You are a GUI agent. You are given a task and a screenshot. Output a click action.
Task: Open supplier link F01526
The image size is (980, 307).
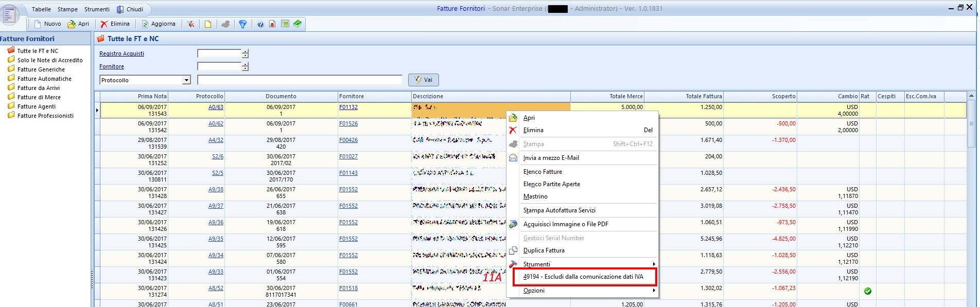pos(348,123)
